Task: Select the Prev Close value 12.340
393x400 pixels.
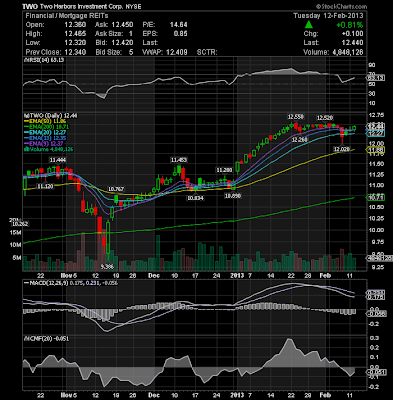Action: click(75, 52)
